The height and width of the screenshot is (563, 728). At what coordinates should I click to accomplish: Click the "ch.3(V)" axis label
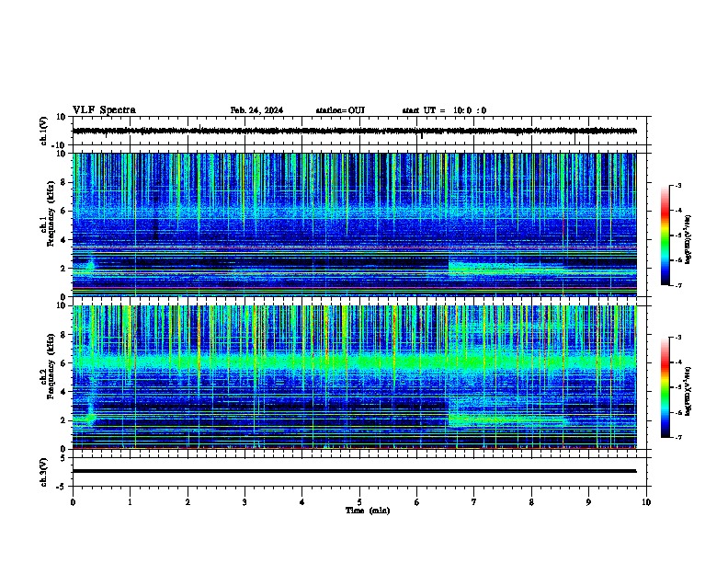(x=44, y=473)
